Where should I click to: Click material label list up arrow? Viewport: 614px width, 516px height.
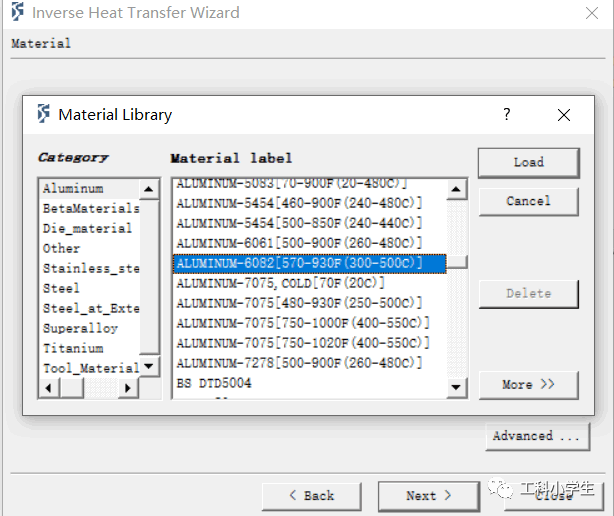[x=456, y=189]
